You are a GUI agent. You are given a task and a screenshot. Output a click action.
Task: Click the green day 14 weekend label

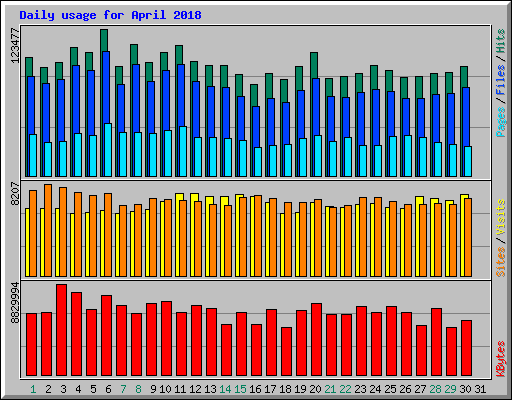click(x=225, y=389)
